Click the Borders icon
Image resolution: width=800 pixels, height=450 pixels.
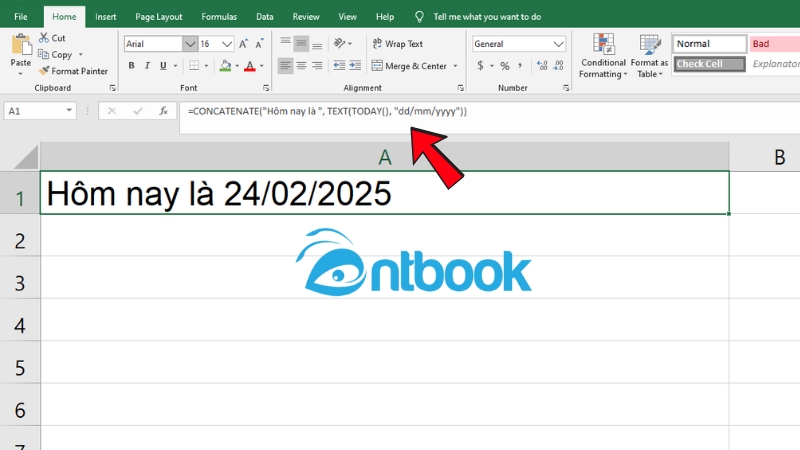click(x=194, y=65)
